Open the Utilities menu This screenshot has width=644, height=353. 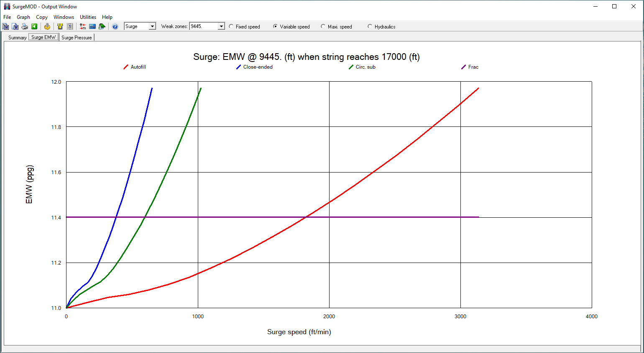click(88, 17)
